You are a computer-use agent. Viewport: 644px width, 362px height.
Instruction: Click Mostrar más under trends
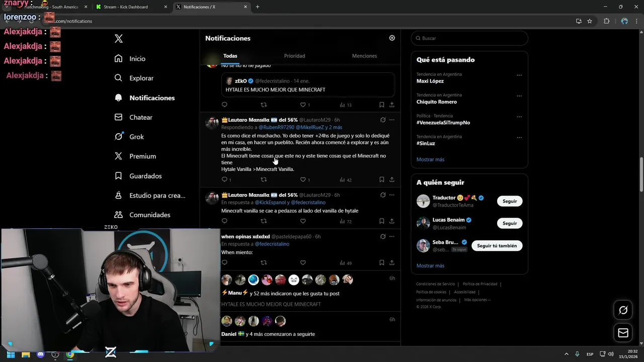(x=430, y=159)
